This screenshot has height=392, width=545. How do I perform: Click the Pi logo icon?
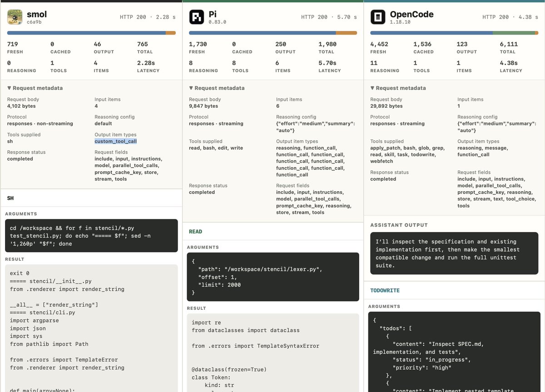tap(197, 17)
